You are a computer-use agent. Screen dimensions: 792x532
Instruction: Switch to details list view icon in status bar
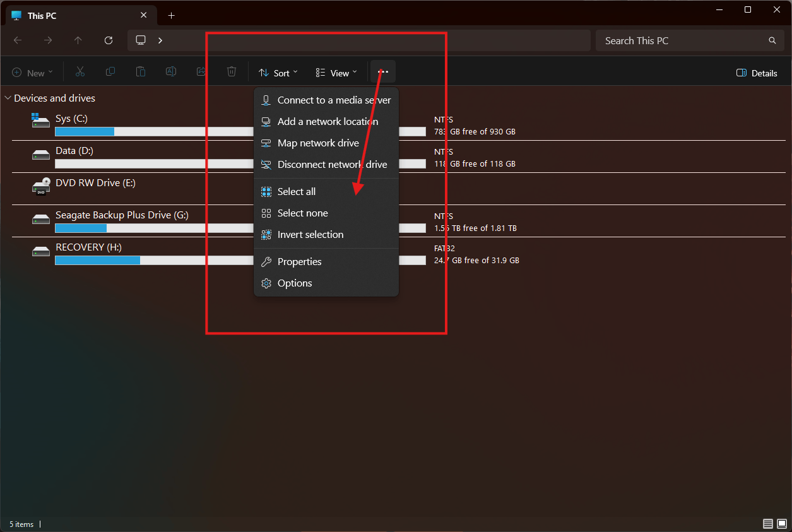(768, 524)
